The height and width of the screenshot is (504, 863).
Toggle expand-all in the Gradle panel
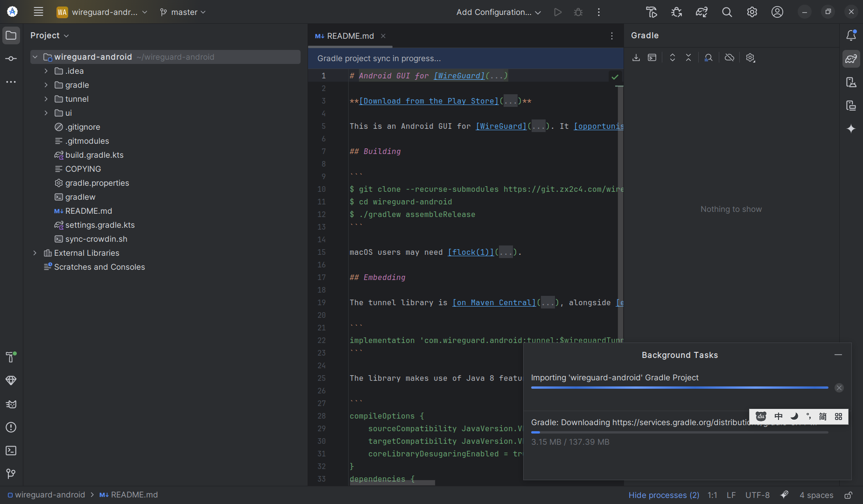pyautogui.click(x=673, y=58)
